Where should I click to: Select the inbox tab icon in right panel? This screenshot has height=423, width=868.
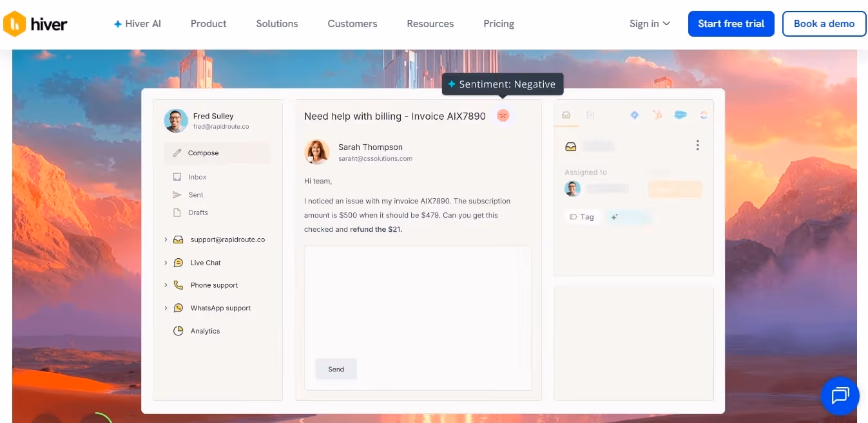pyautogui.click(x=566, y=115)
